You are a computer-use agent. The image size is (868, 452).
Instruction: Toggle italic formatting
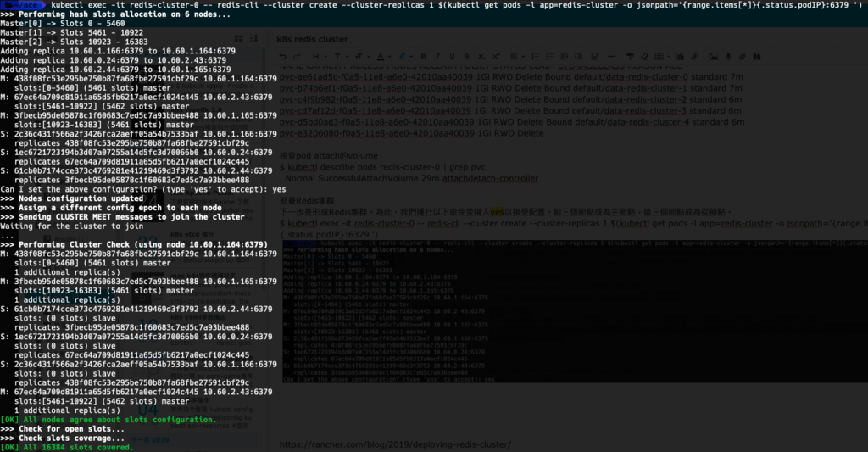point(437,56)
